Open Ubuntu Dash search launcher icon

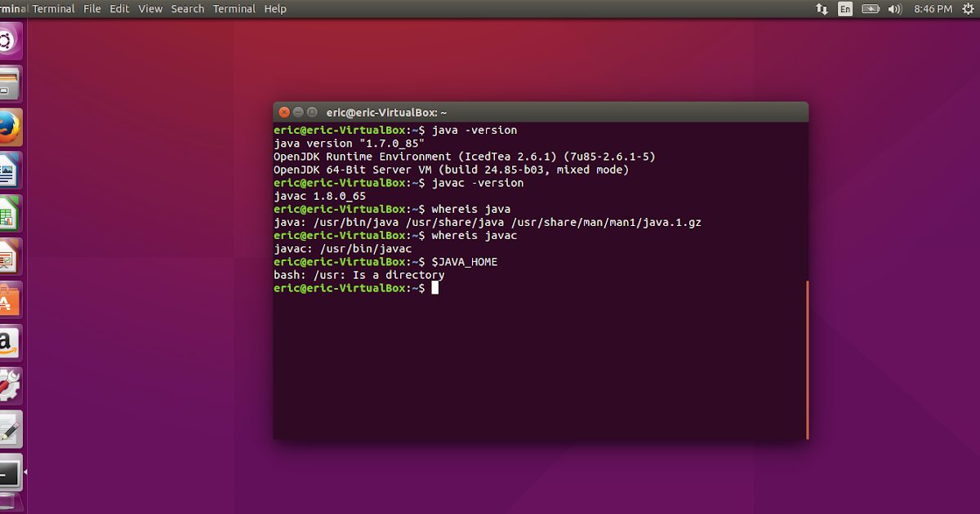click(x=8, y=40)
